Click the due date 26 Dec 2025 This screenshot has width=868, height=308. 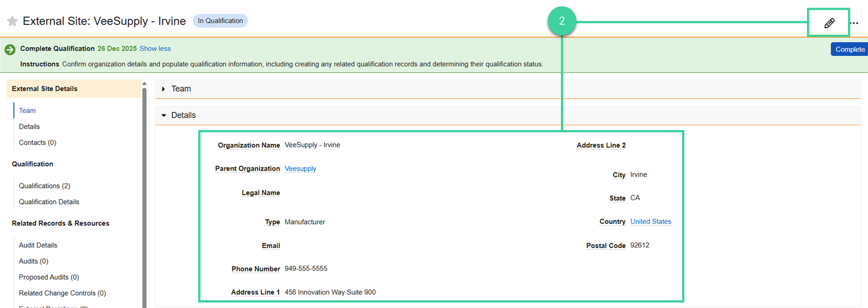point(117,48)
